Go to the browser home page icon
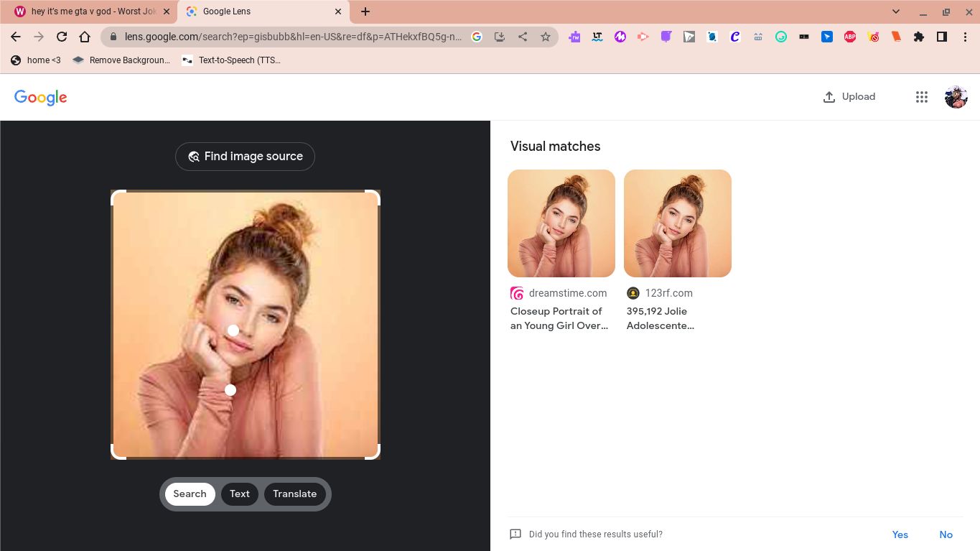This screenshot has width=980, height=551. [85, 37]
